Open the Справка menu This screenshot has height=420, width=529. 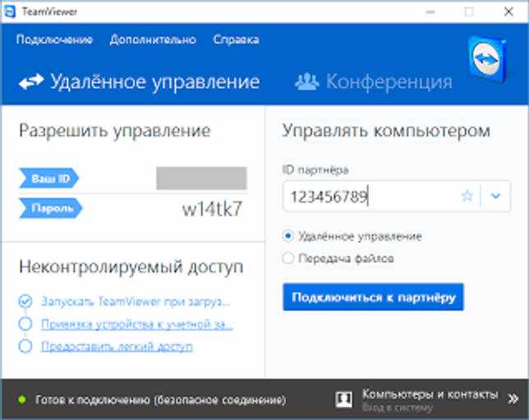[237, 39]
